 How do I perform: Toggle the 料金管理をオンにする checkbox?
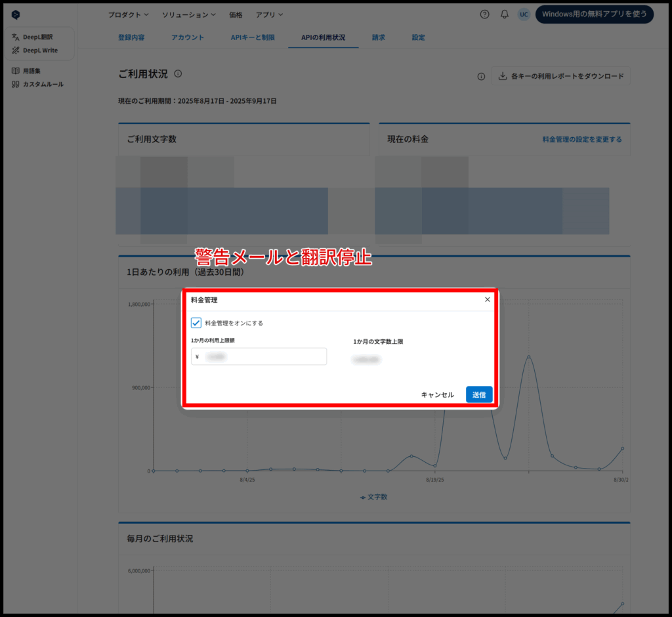pos(196,322)
